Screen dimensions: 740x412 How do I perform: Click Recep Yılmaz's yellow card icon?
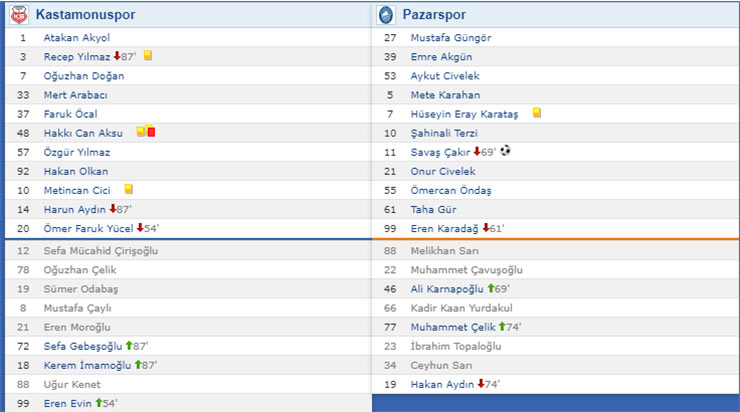pyautogui.click(x=147, y=56)
